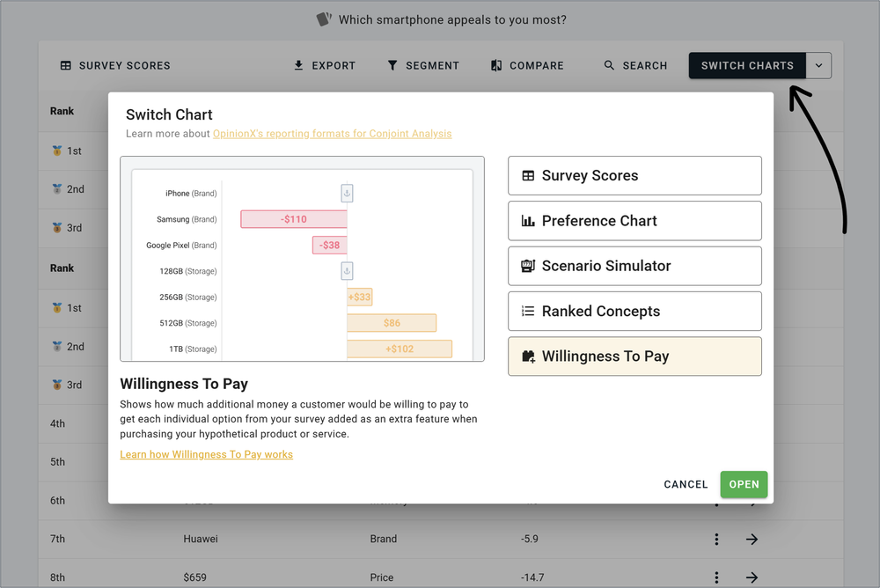
Task: Click the arrow icon in $659 row
Action: [752, 577]
